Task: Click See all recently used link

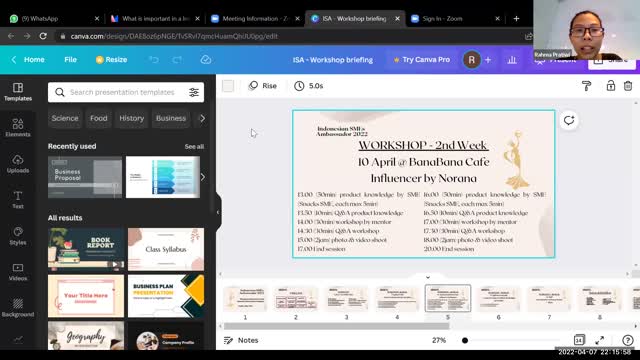Action: coord(194,147)
